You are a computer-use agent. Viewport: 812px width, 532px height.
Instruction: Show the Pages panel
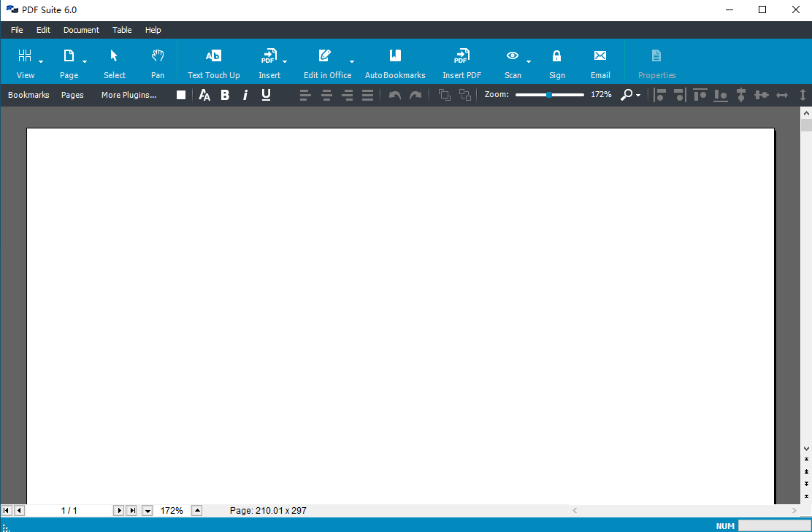[x=72, y=95]
